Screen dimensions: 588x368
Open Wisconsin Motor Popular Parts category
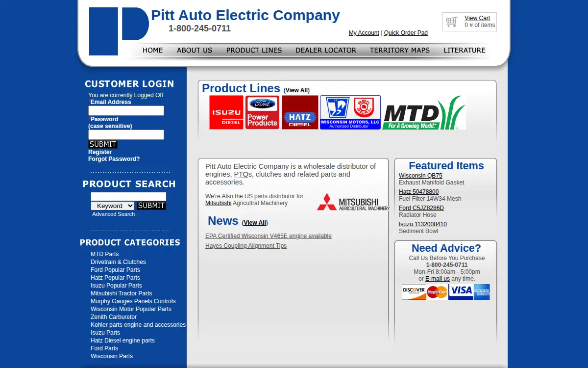[131, 309]
